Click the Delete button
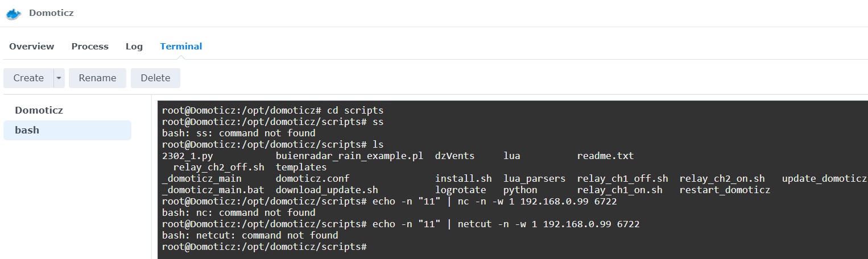 (x=155, y=78)
